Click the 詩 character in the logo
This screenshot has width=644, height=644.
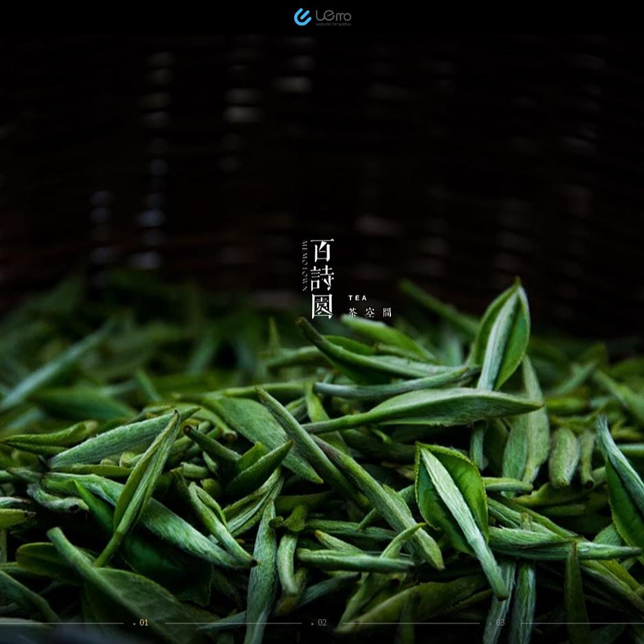(322, 278)
